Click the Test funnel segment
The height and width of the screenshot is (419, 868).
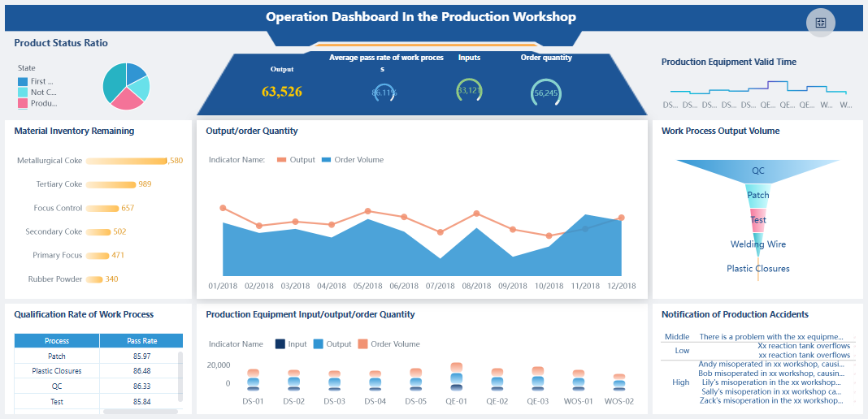click(x=757, y=219)
